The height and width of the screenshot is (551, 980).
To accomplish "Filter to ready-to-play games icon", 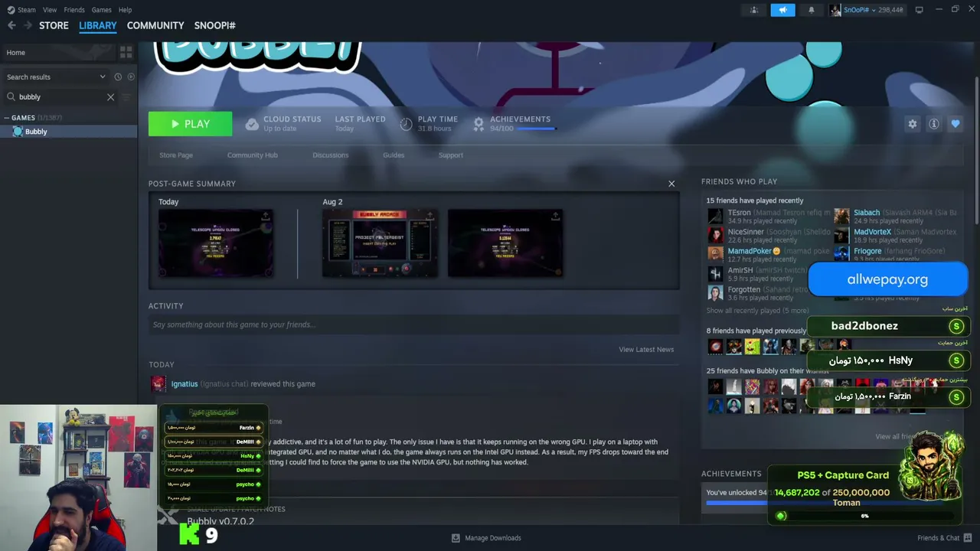I will click(131, 77).
